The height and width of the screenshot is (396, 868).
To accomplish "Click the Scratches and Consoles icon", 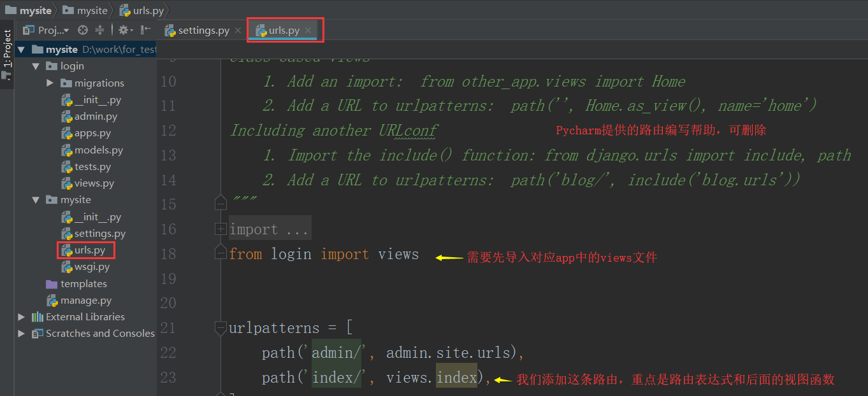I will (38, 334).
